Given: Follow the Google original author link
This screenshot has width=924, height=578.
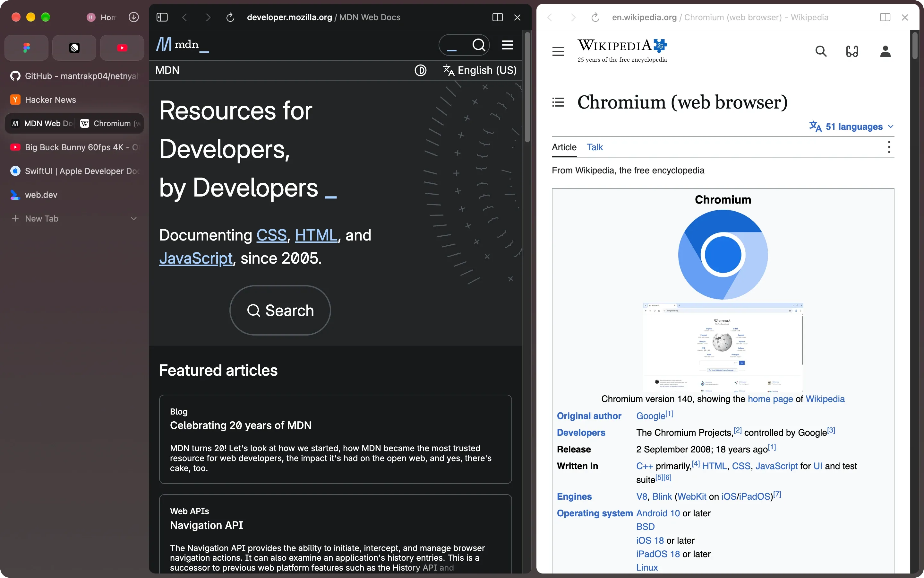Looking at the screenshot, I should [x=651, y=416].
